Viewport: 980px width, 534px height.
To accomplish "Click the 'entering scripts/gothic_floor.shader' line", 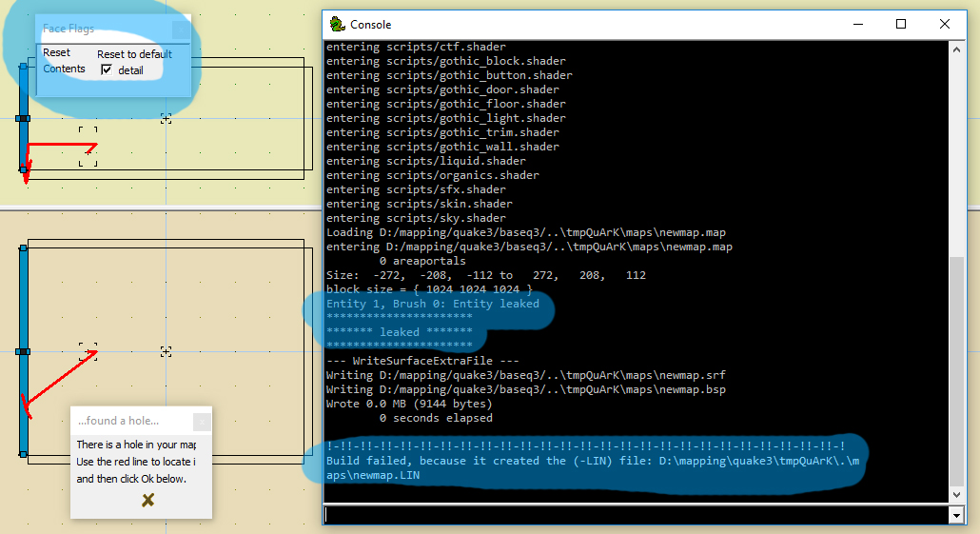I will pos(445,105).
